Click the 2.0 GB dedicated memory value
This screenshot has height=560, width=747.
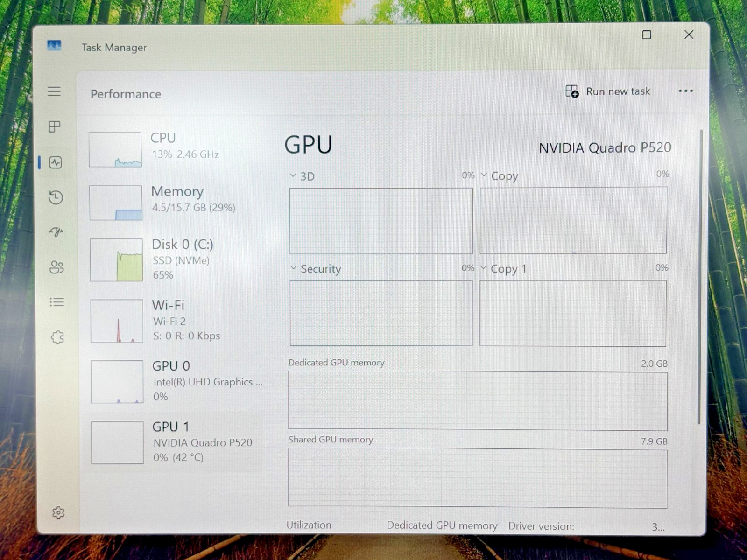pyautogui.click(x=655, y=364)
